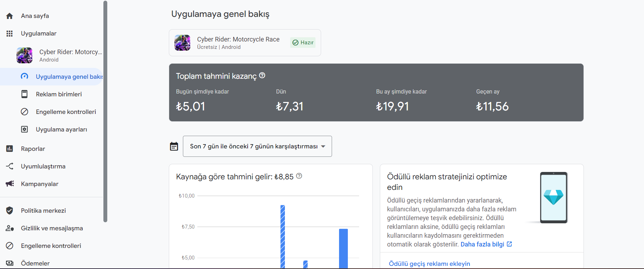Select Cyber Rider app thumbnail in sidebar
The height and width of the screenshot is (269, 644).
tap(24, 55)
